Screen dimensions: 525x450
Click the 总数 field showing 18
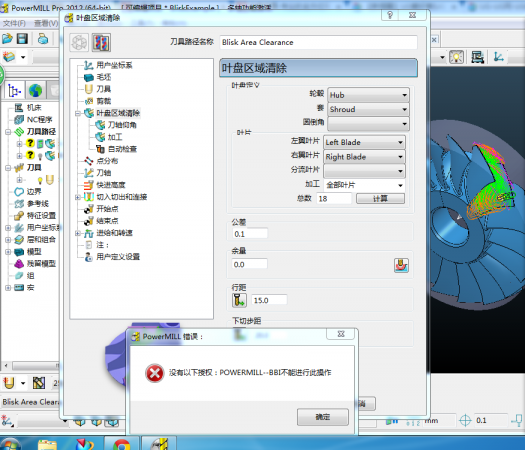tap(334, 199)
